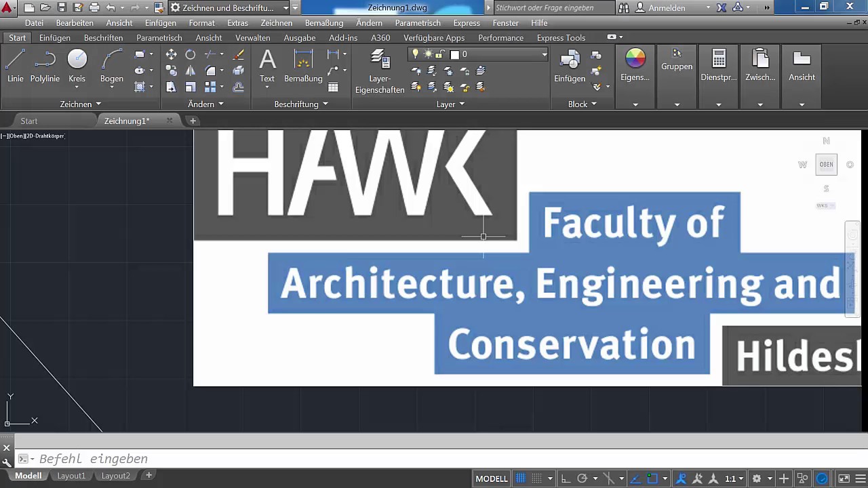Open the Datei menu

tap(34, 23)
